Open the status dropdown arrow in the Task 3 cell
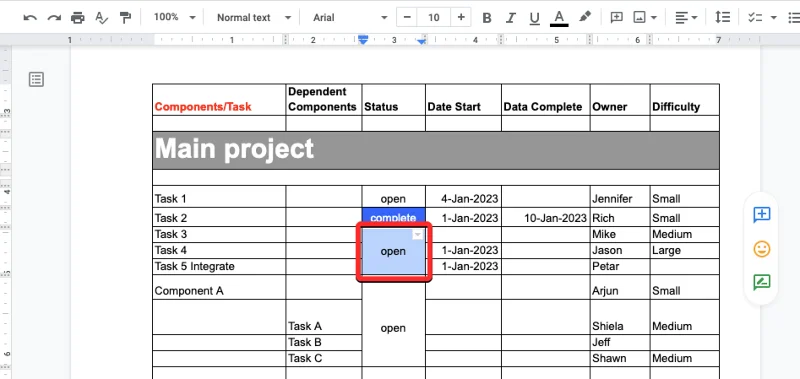This screenshot has height=379, width=800. coord(417,235)
